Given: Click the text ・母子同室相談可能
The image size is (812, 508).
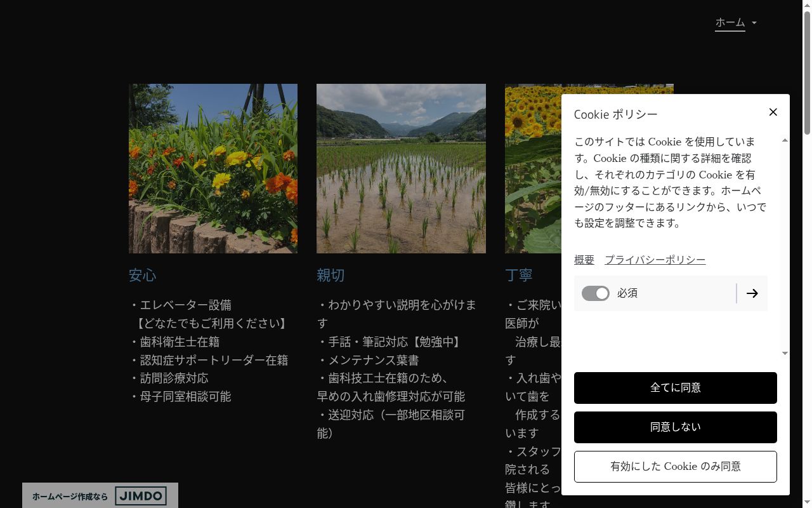Looking at the screenshot, I should click(180, 396).
